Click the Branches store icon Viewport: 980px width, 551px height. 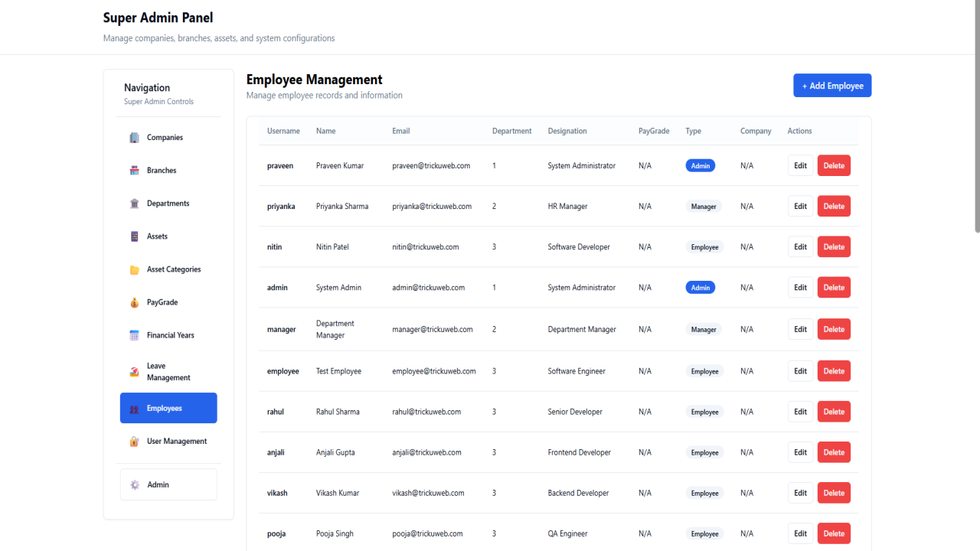tap(135, 171)
